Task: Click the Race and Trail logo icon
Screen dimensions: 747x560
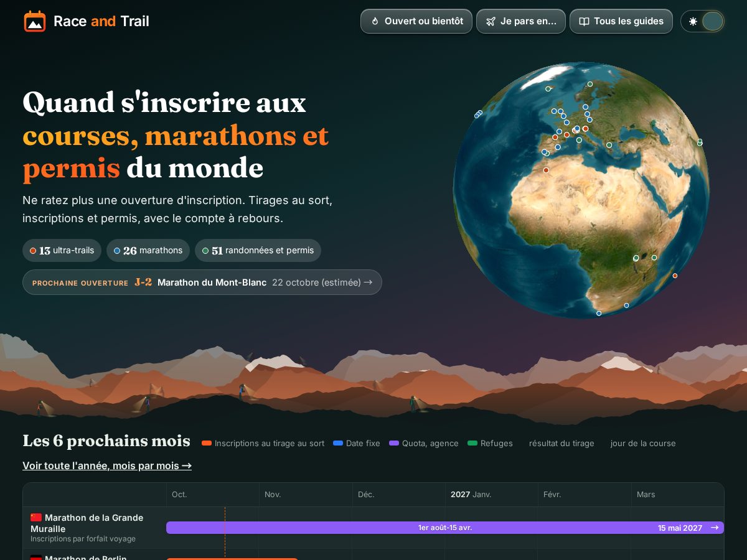Action: pyautogui.click(x=35, y=21)
